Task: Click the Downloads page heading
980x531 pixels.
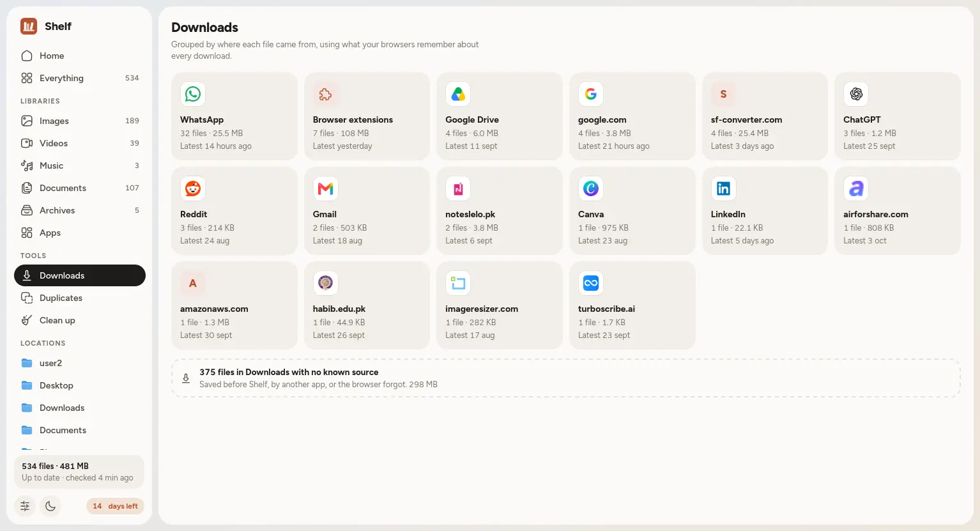Action: click(204, 27)
